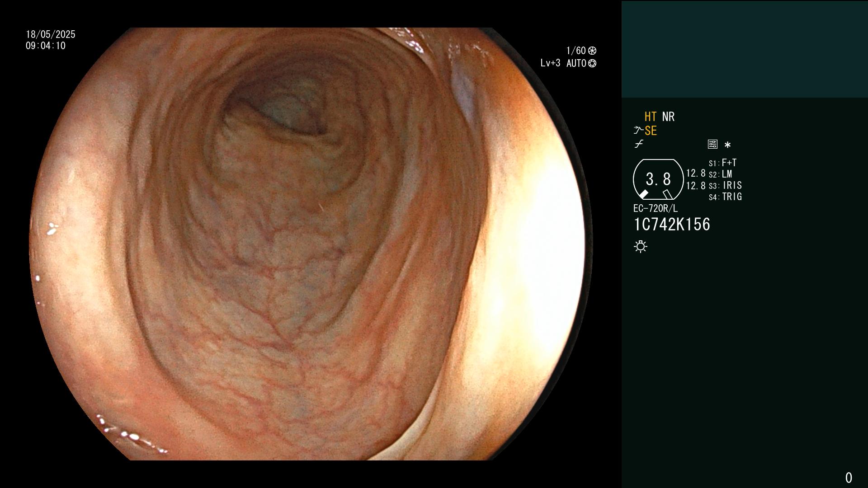Click the endoscopic live image view

pos(311,244)
